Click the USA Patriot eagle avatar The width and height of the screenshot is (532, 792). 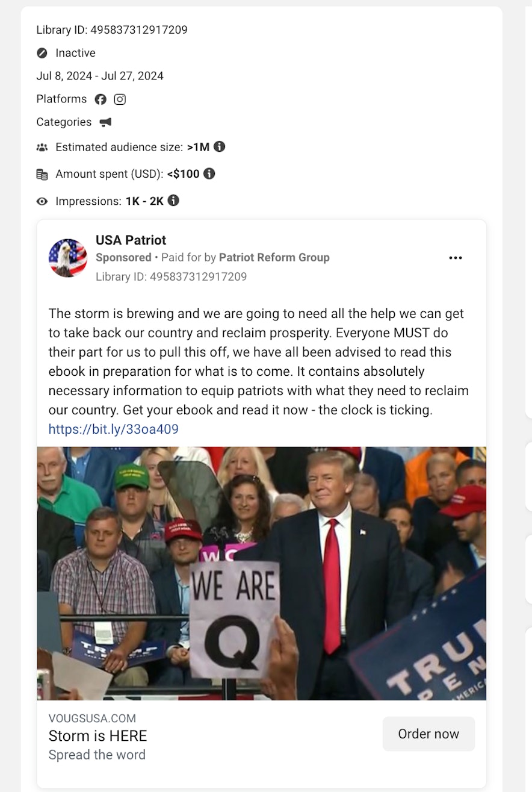pyautogui.click(x=68, y=258)
